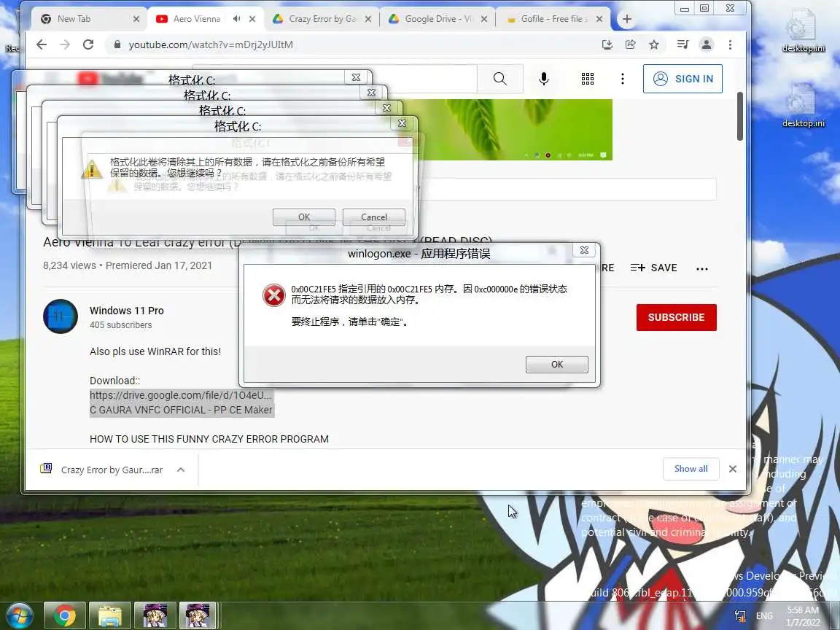Open the Chrome profile avatar

pyautogui.click(x=707, y=44)
